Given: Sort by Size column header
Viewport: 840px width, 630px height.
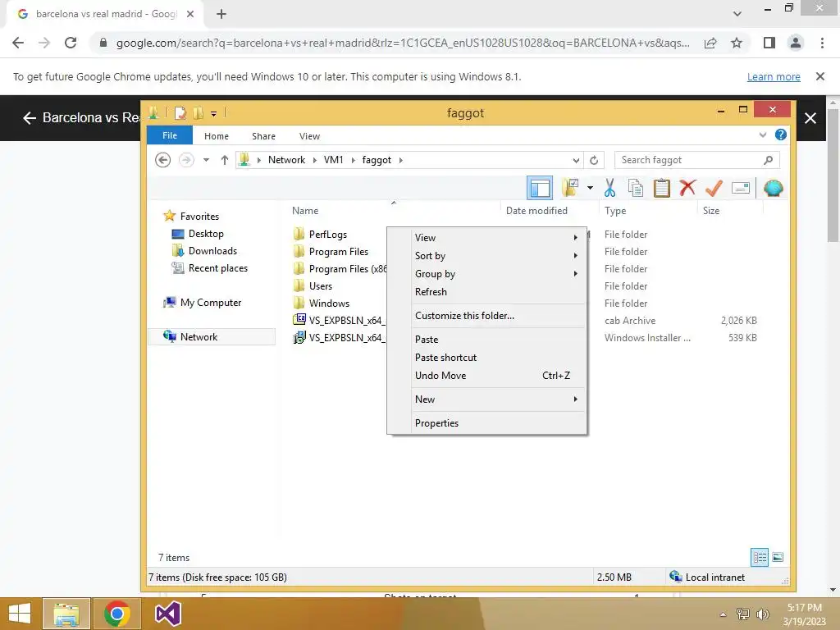Looking at the screenshot, I should [711, 211].
